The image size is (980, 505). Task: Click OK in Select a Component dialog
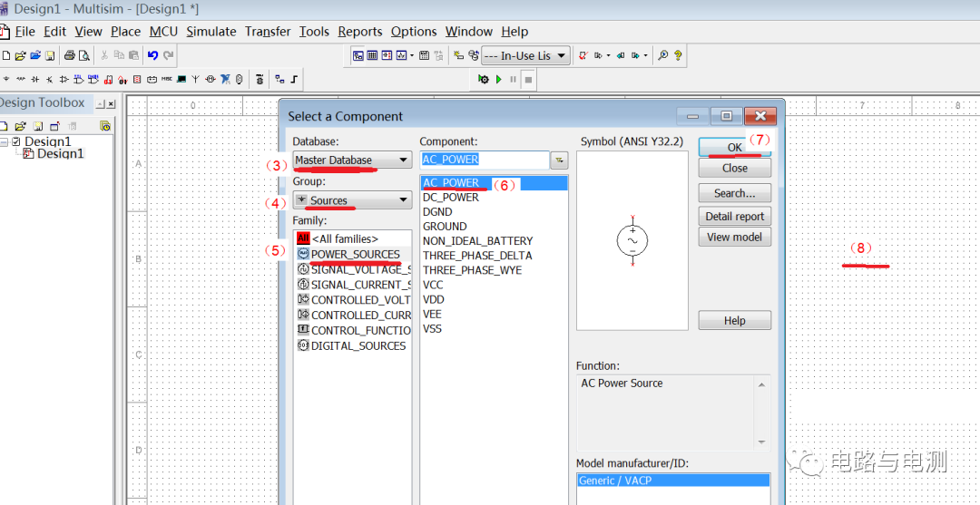click(x=734, y=147)
